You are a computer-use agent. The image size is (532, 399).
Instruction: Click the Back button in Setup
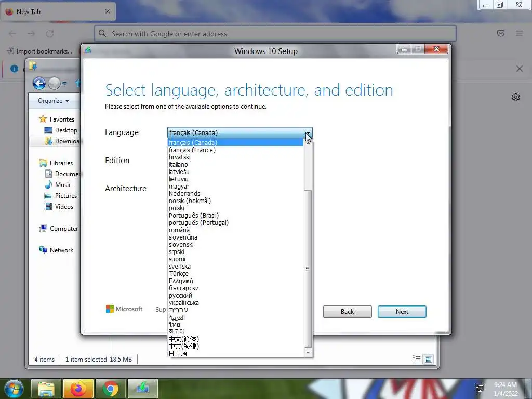pyautogui.click(x=347, y=312)
